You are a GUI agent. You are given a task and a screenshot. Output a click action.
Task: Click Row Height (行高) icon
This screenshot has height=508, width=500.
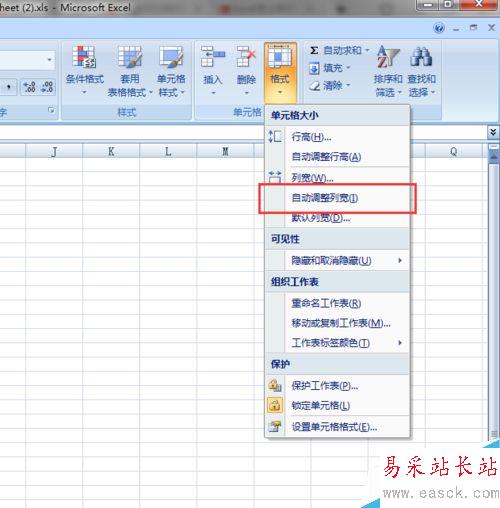(x=275, y=136)
